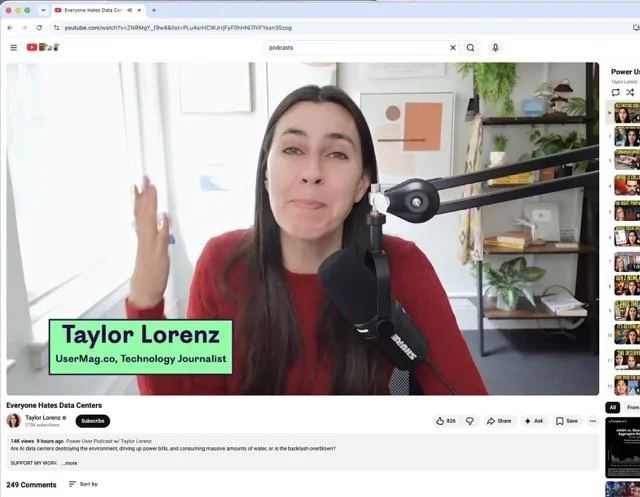Viewport: 640px width, 497px height.
Task: Expand description with ...more
Action: [69, 463]
